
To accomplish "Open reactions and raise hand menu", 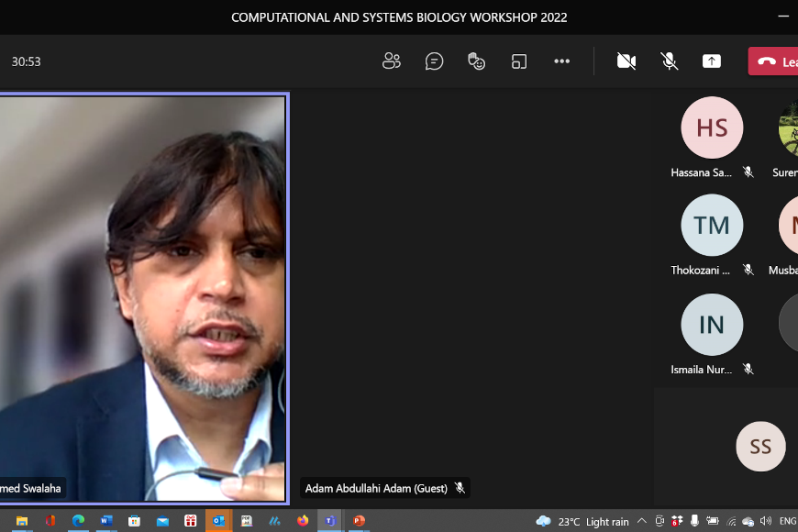I will point(476,61).
